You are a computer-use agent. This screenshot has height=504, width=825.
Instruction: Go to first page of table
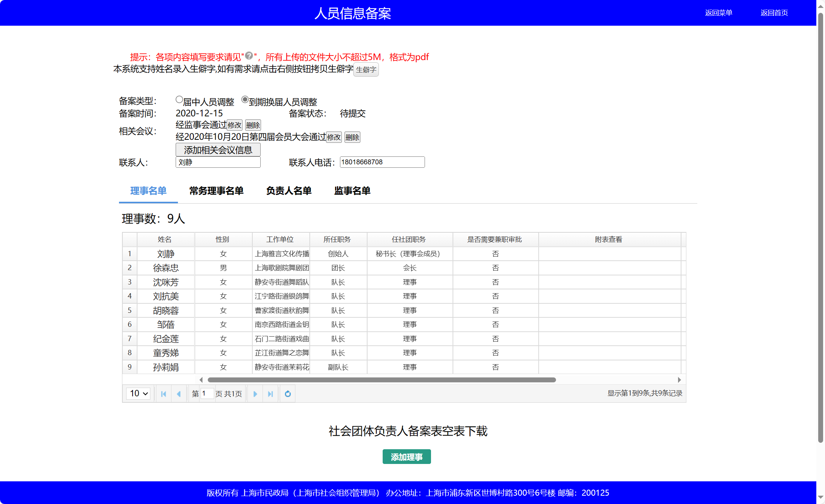tap(164, 394)
